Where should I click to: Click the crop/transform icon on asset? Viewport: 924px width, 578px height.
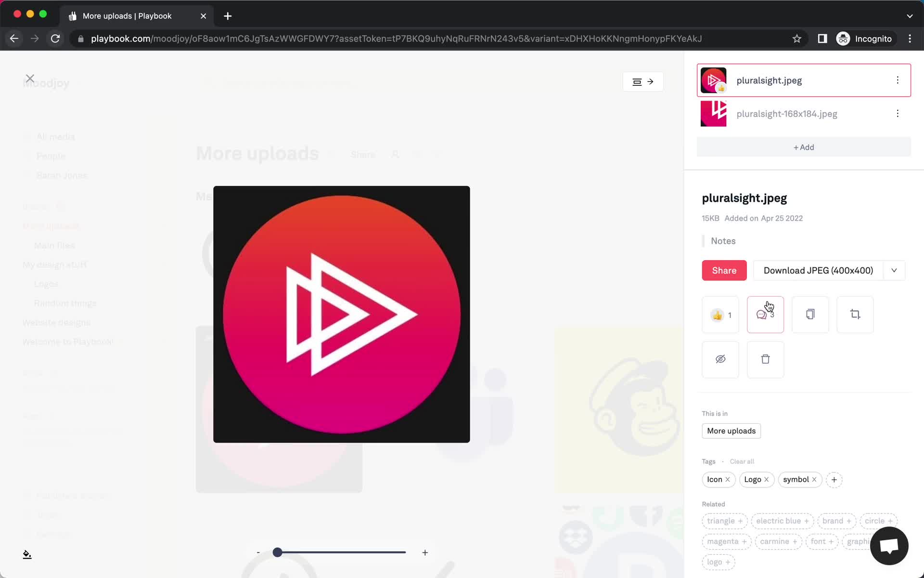pos(855,315)
